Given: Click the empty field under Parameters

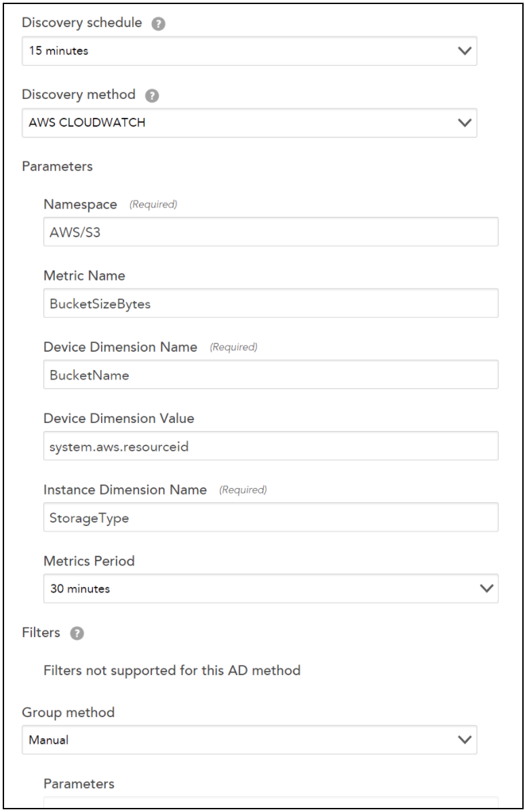Looking at the screenshot, I should pyautogui.click(x=271, y=808).
